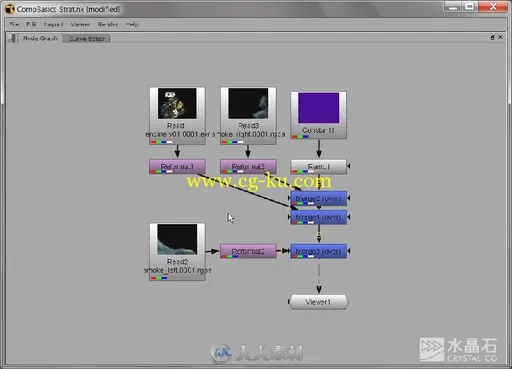
Task: Select the Reformat2 node
Action: (248, 251)
